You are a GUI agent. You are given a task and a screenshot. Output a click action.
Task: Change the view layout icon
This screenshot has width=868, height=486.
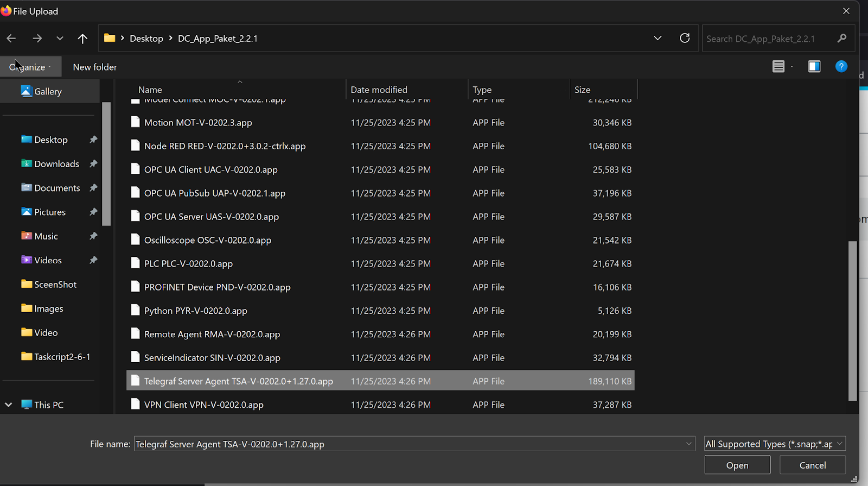pos(778,66)
